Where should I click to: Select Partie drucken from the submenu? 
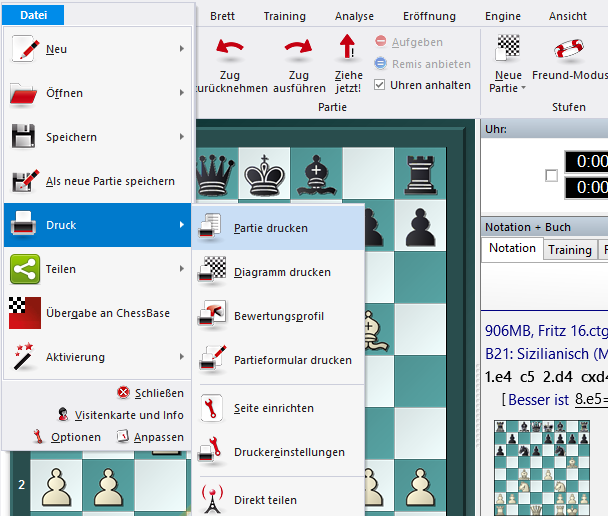coord(270,228)
